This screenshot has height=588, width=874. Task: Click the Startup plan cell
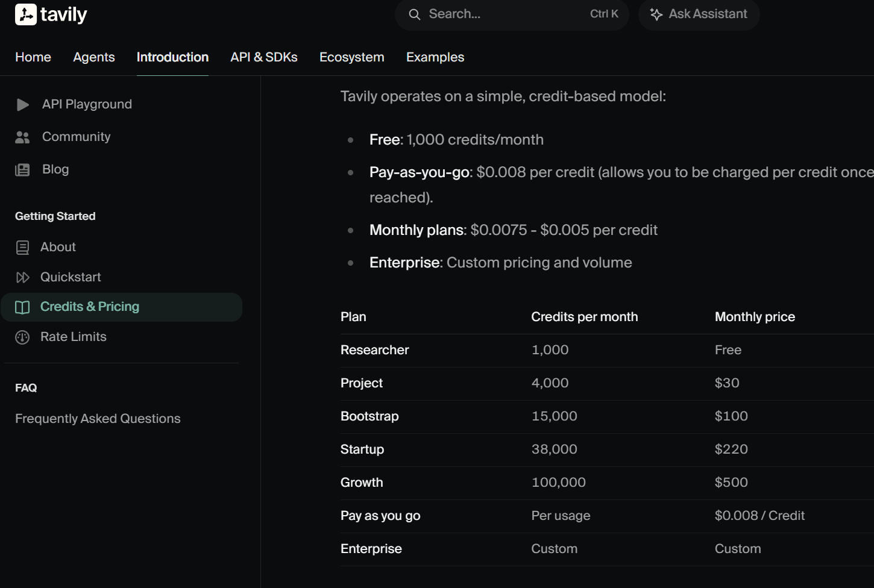pyautogui.click(x=362, y=449)
